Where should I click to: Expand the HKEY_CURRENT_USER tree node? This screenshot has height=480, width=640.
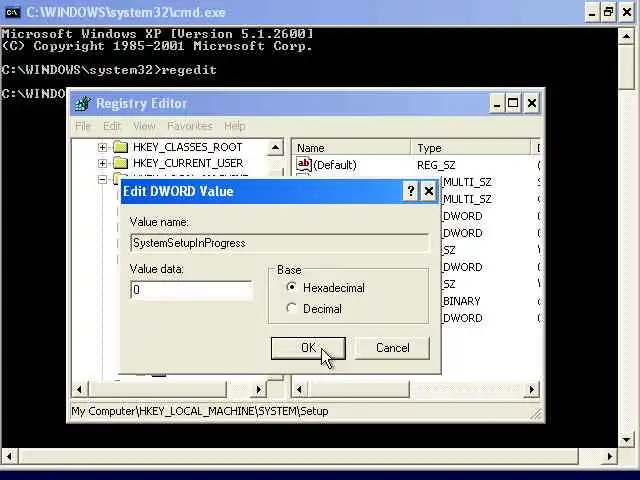tap(102, 163)
